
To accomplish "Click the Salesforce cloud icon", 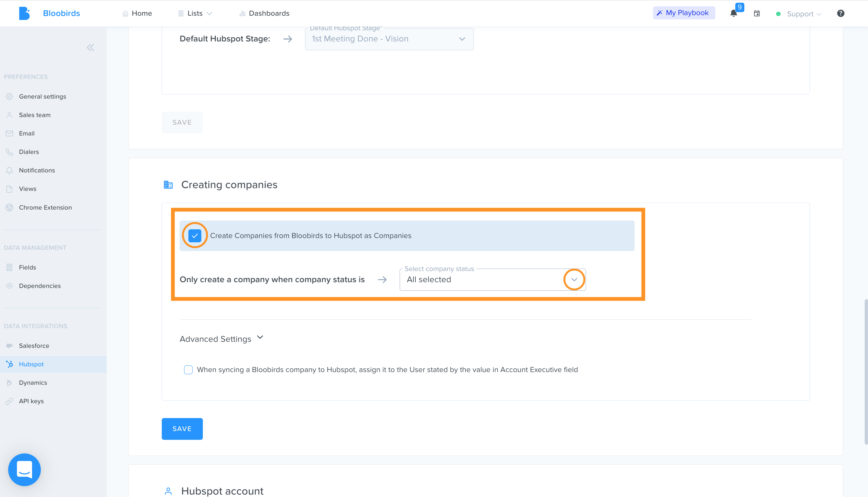I will point(10,346).
